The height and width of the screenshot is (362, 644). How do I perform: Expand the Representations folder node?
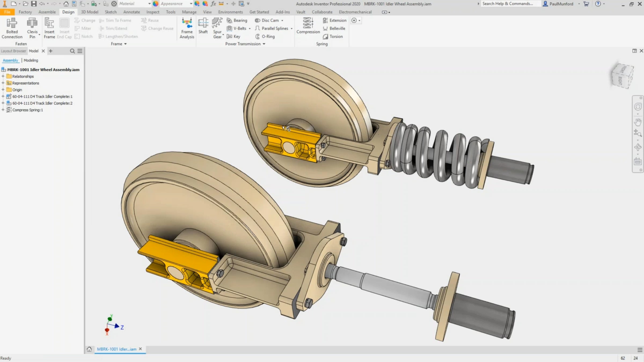tap(3, 83)
